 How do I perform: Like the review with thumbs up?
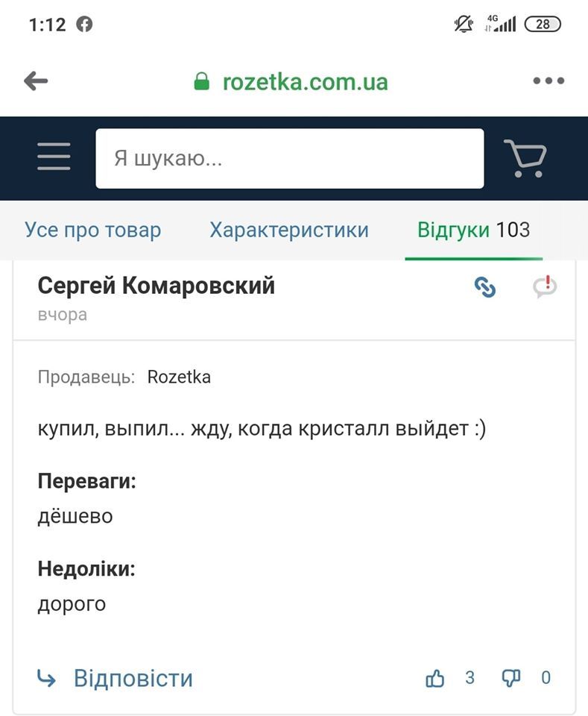(x=434, y=678)
